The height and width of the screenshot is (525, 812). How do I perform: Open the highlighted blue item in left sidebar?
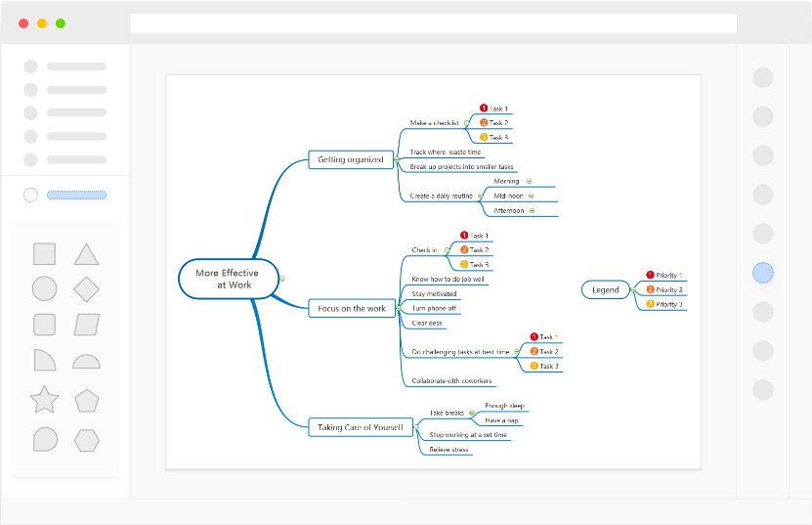(76, 196)
